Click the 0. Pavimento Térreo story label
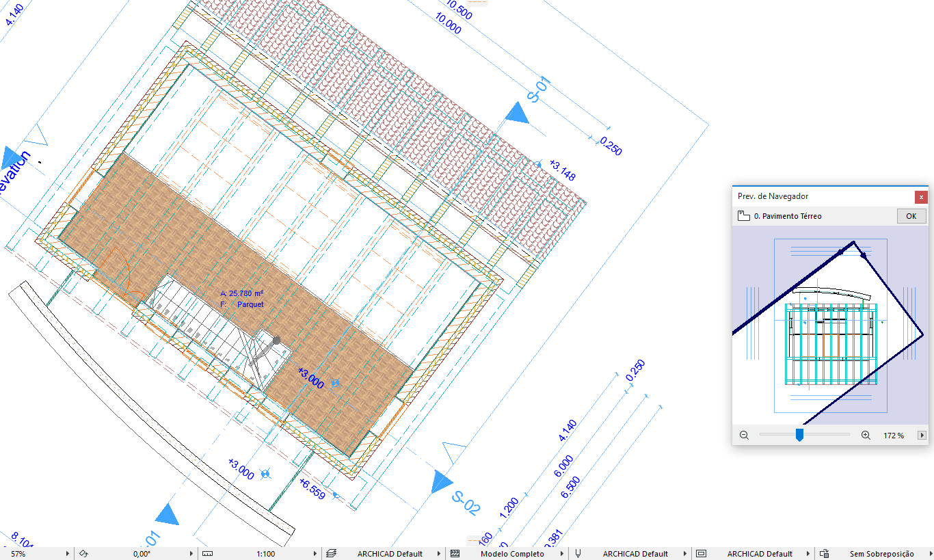934x560 pixels. tap(788, 216)
